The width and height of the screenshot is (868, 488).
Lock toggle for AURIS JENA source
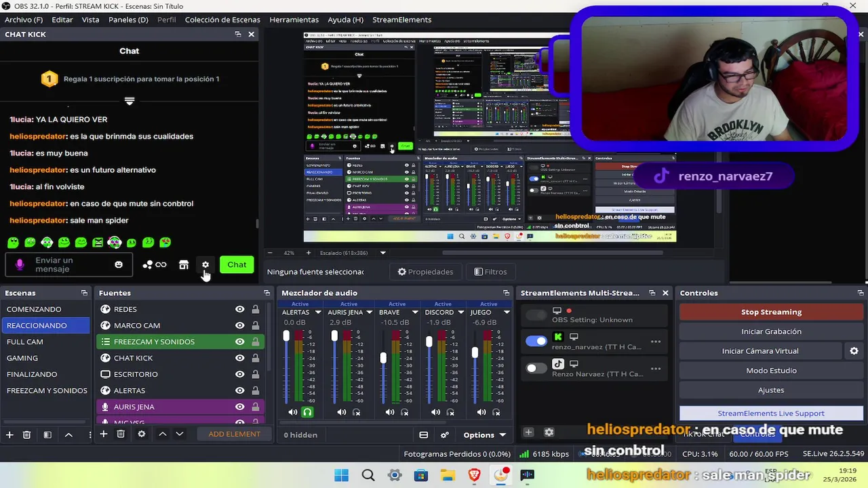coord(256,407)
